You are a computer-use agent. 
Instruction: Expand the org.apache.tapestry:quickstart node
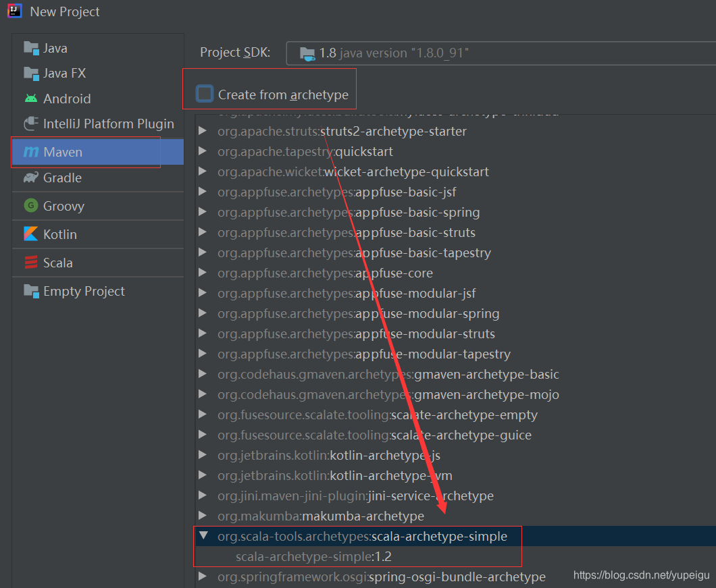(203, 151)
